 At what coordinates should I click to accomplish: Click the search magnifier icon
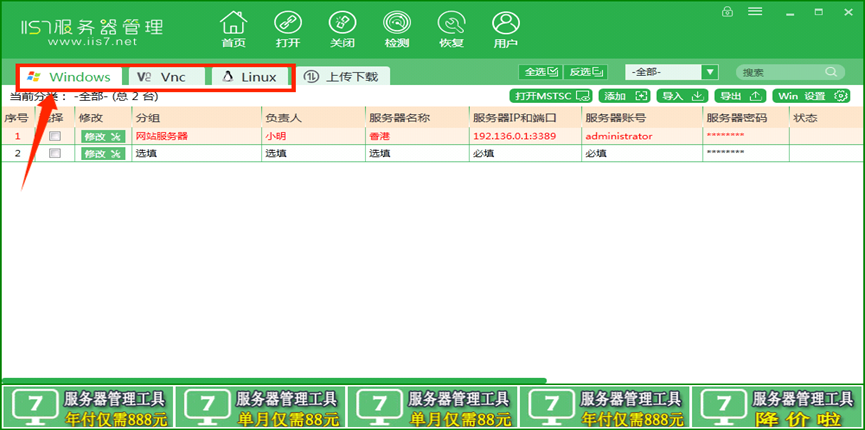click(x=831, y=72)
